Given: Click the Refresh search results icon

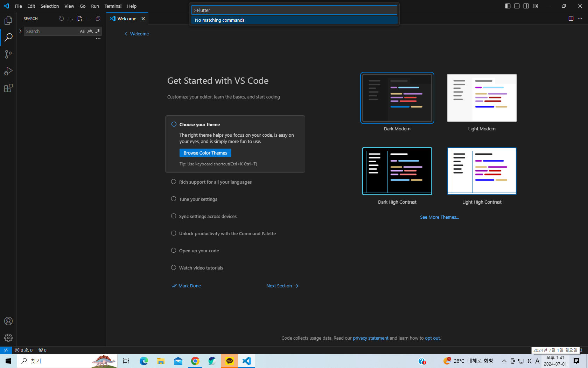Looking at the screenshot, I should pos(62,19).
